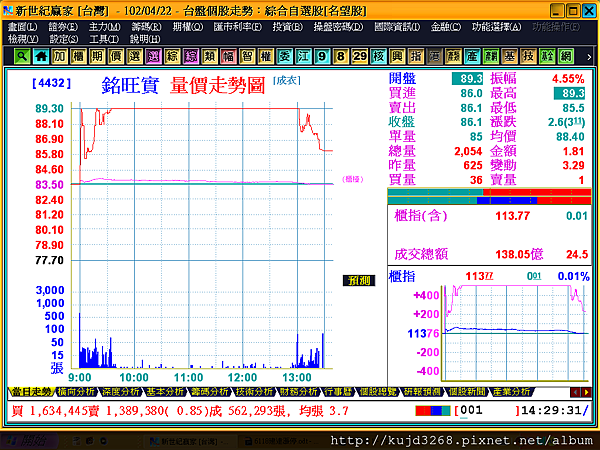Select the 當日走勢 tab
The image size is (600, 450).
tap(31, 392)
